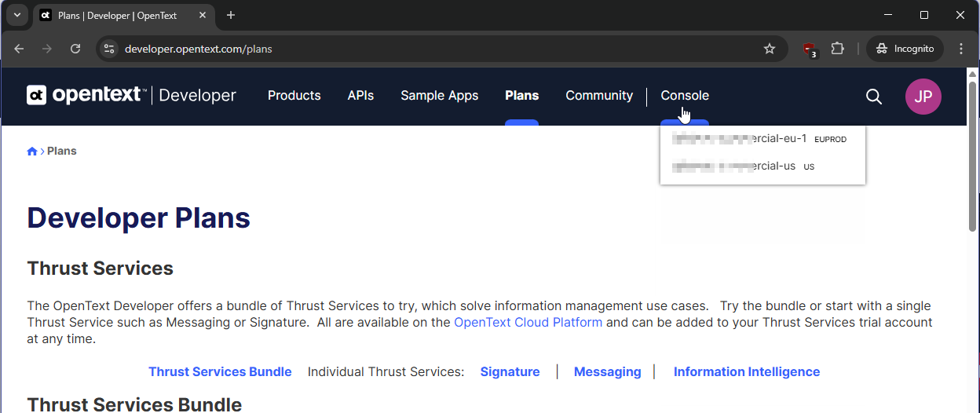Open the Console menu
The width and height of the screenshot is (980, 413).
[685, 96]
